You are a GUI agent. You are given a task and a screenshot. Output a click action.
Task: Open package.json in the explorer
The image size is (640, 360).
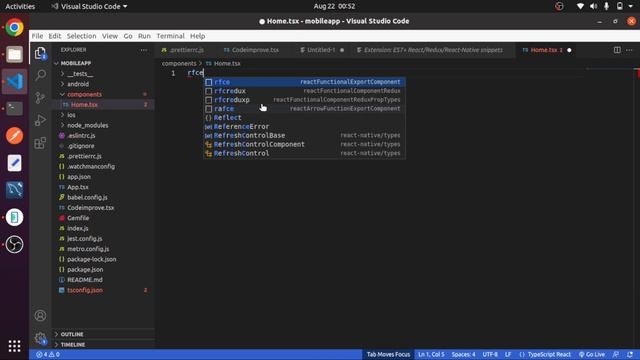pos(103,269)
